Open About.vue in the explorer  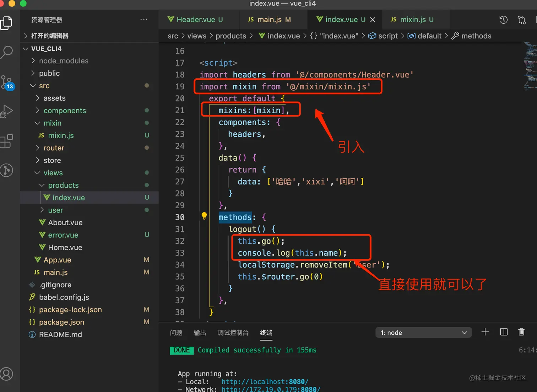click(89, 222)
